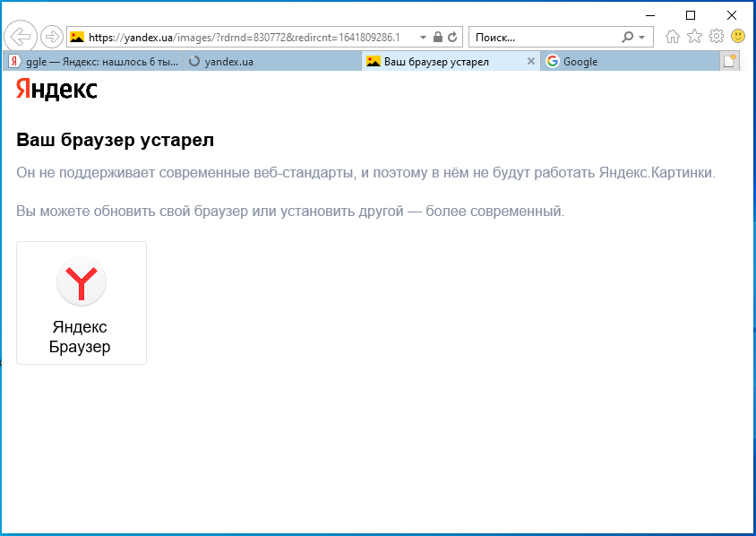Maximize the browser window
The width and height of the screenshot is (756, 536).
(691, 15)
